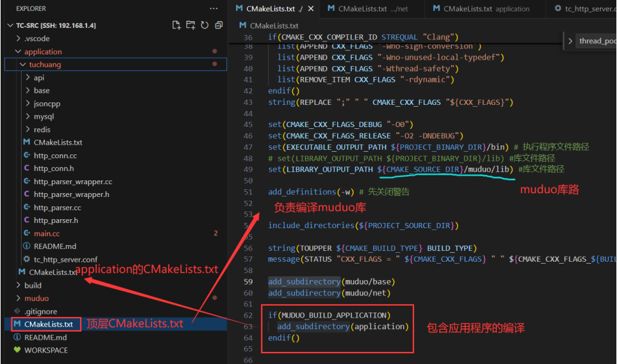Expand the api folder
Image resolution: width=617 pixels, height=364 pixels.
point(27,78)
